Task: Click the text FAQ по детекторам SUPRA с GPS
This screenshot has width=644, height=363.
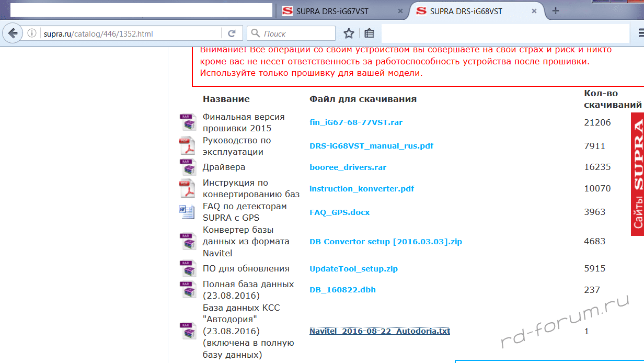Action: pyautogui.click(x=245, y=212)
